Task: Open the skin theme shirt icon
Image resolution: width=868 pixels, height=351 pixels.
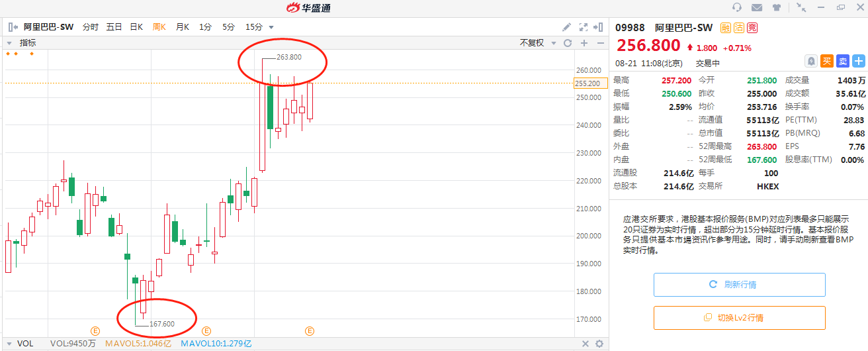Action: pos(777,7)
